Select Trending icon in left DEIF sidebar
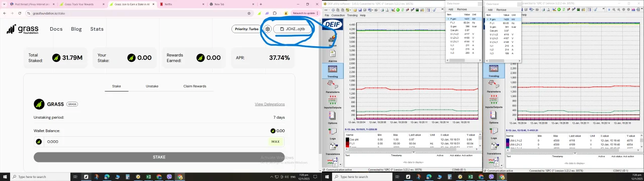The width and height of the screenshot is (644, 181). click(332, 70)
